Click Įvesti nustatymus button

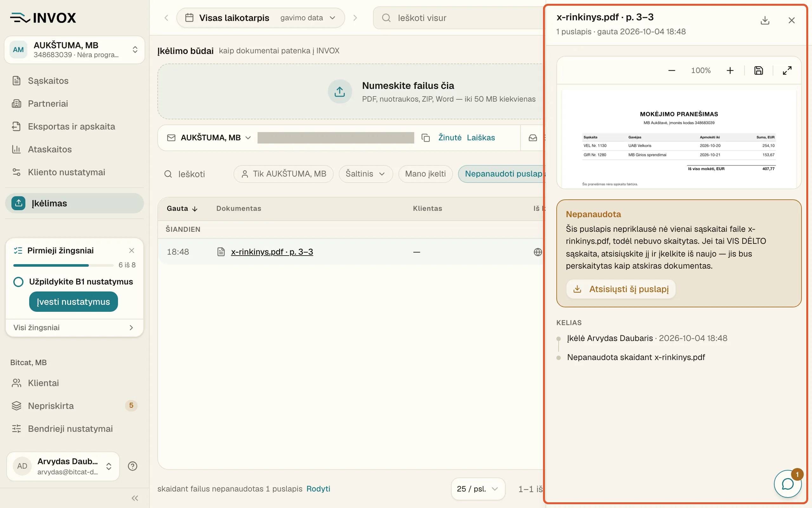[x=74, y=302]
